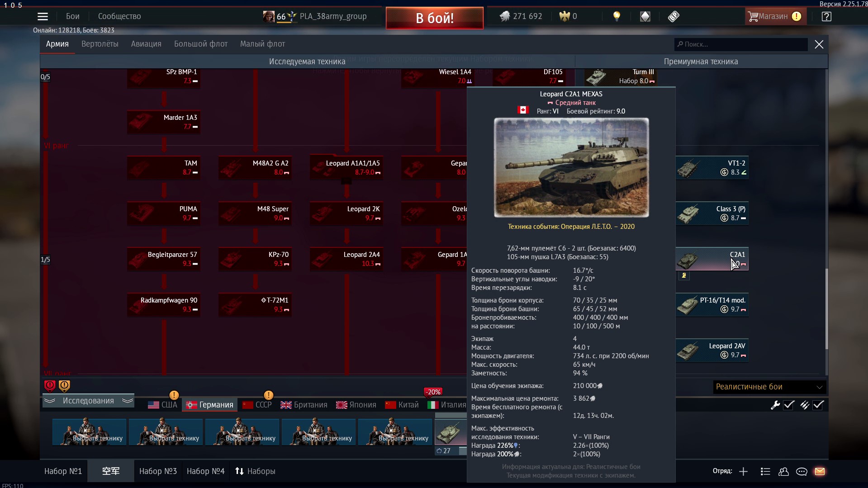Open the ticket-shaped icon in the top bar
The width and height of the screenshot is (868, 488).
click(x=674, y=16)
